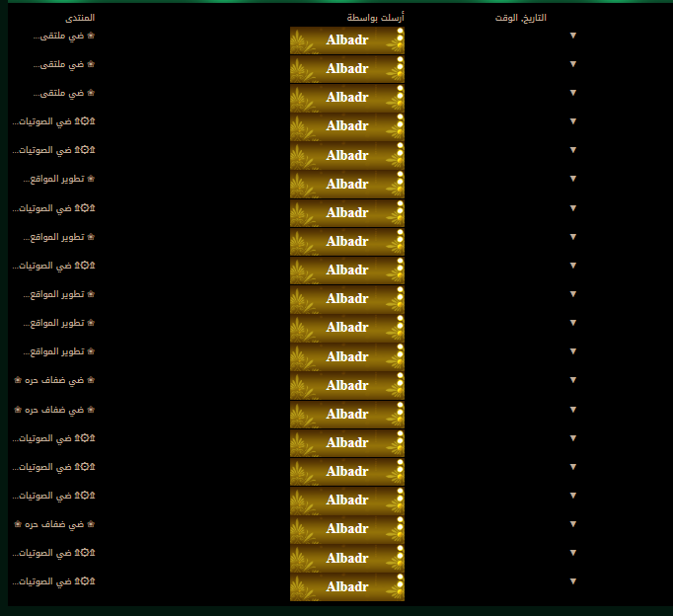Expand the dropdown arrow in the last row

pos(573,580)
